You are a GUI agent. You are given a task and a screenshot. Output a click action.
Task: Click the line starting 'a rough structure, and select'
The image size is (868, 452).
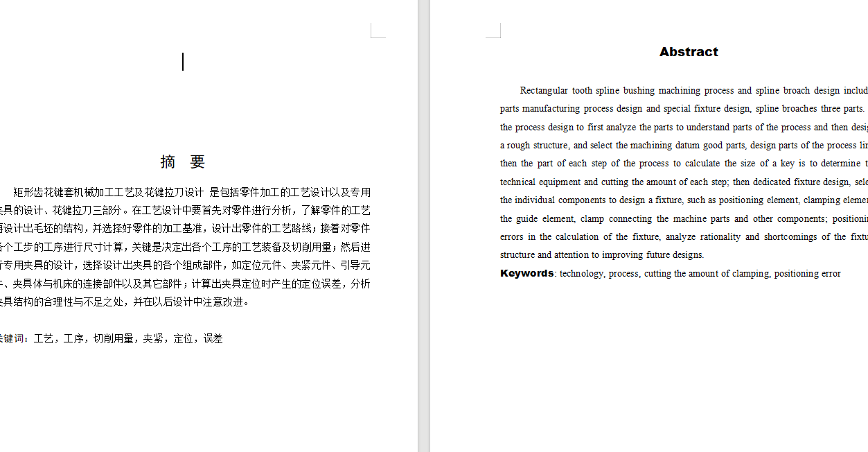click(684, 146)
